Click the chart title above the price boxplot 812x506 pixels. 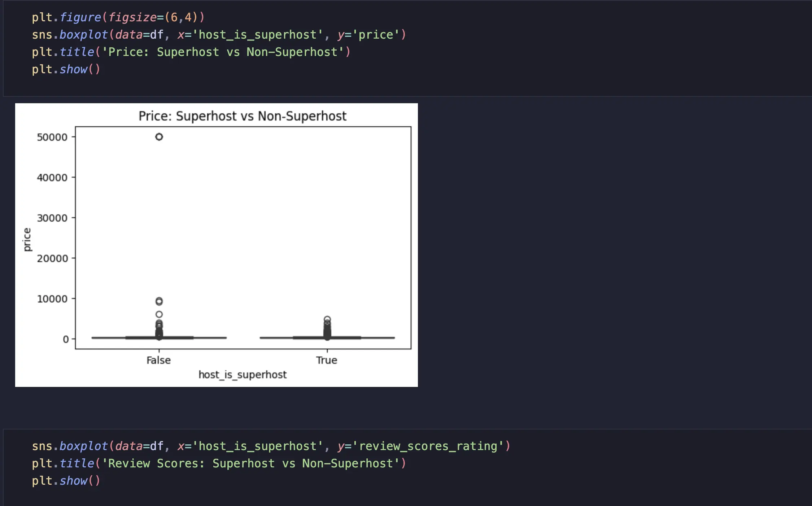coord(242,116)
